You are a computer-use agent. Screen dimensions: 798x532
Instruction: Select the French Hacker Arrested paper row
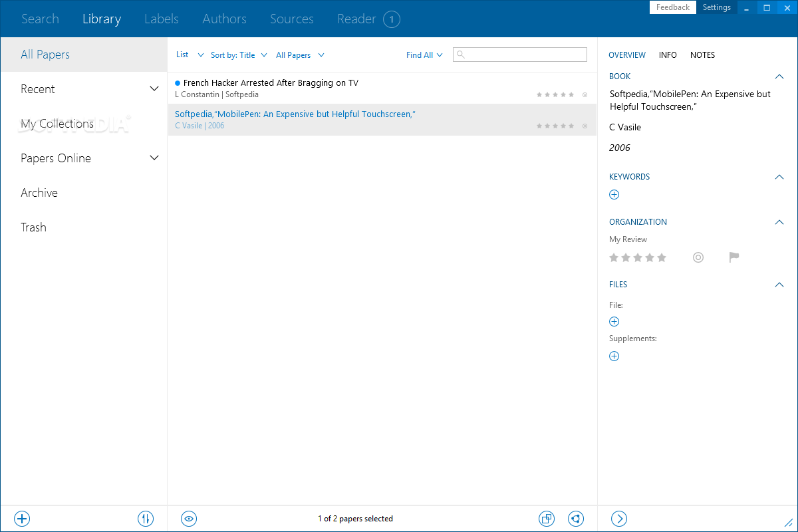[382, 88]
